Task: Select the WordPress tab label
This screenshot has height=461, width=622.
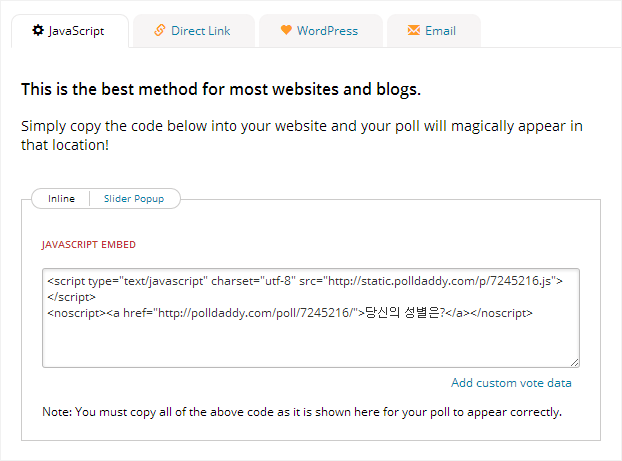Action: (328, 31)
